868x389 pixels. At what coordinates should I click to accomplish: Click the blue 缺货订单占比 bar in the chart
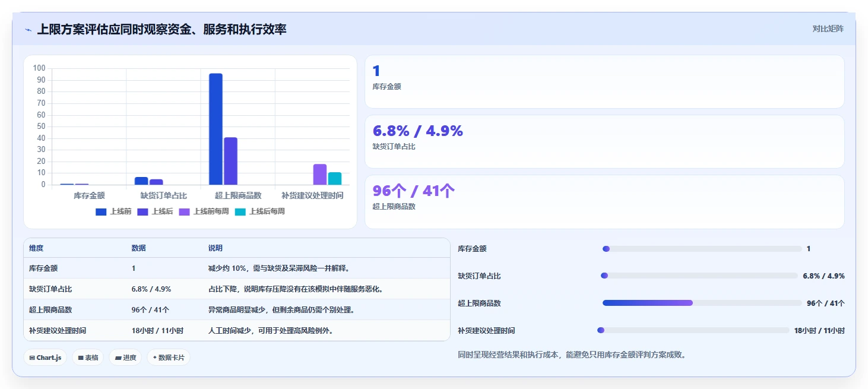coord(141,181)
